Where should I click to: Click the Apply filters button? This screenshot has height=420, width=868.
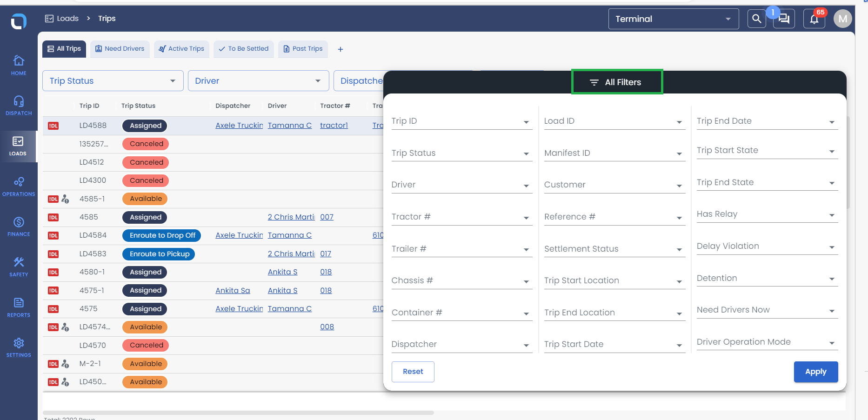tap(815, 372)
